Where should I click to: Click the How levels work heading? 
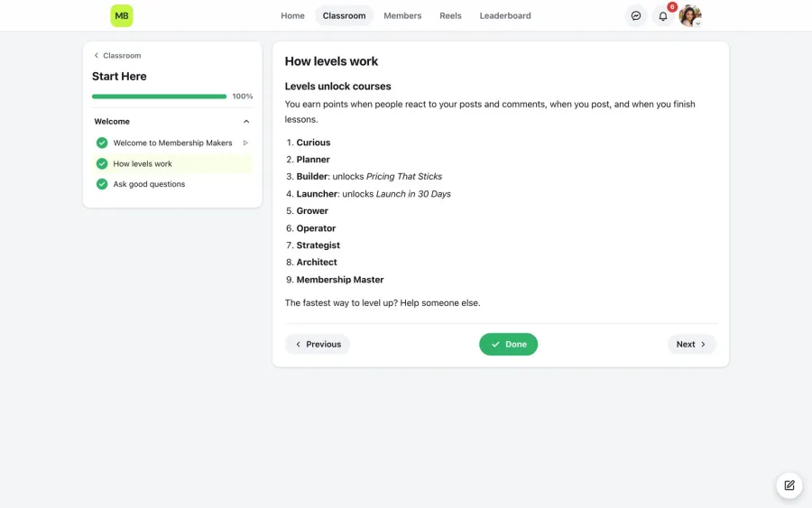click(331, 61)
